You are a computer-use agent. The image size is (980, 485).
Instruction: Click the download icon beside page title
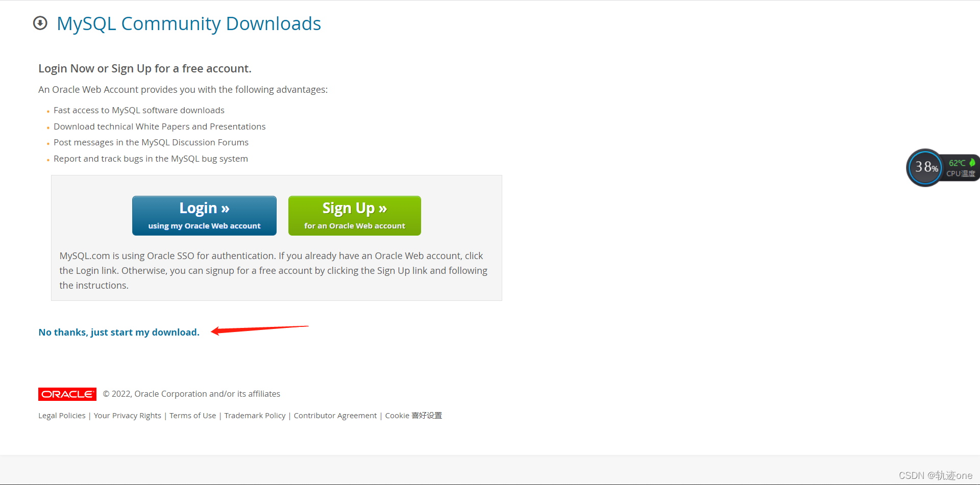40,23
